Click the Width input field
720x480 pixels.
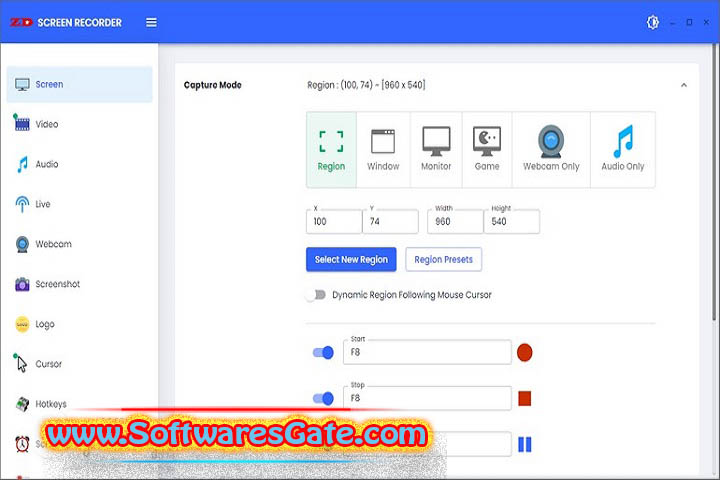tap(455, 221)
